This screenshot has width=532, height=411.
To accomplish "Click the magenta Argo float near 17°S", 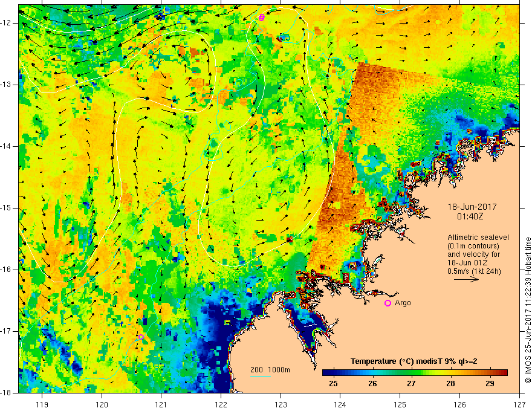I will pos(141,337).
